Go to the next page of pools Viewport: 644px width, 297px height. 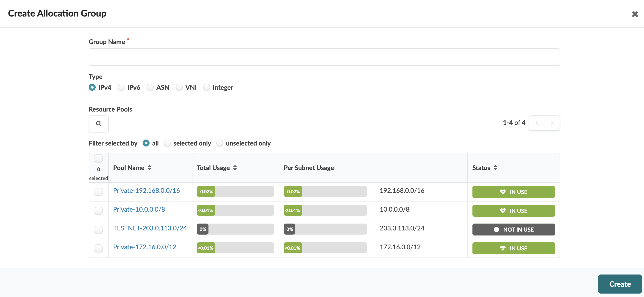[552, 123]
